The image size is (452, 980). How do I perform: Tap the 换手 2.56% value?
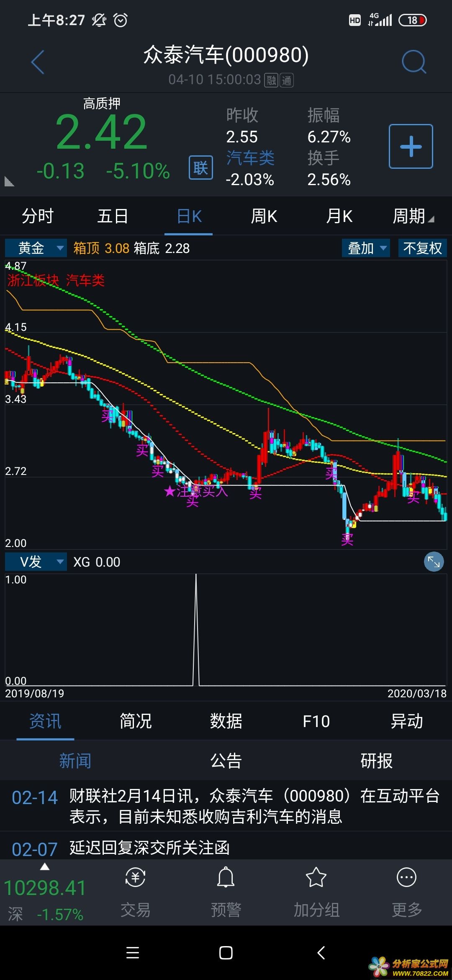[329, 180]
